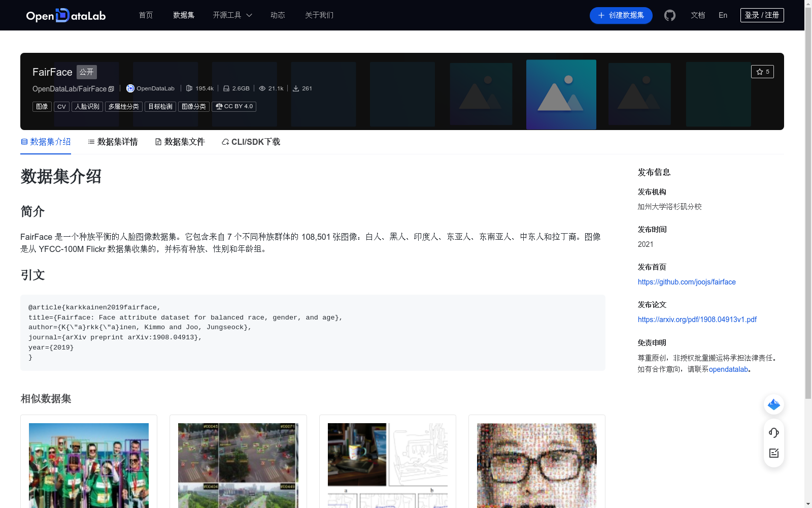The image size is (812, 508).
Task: Open the GitHub icon in the header
Action: [x=670, y=15]
